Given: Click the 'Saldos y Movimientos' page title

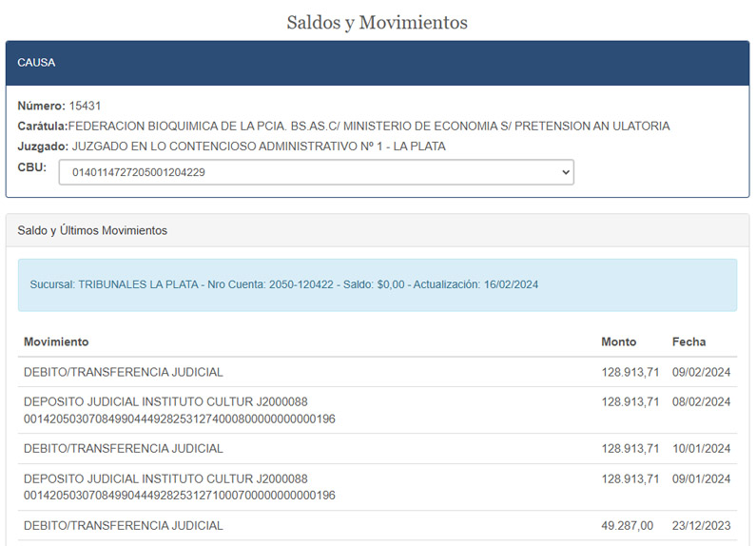Looking at the screenshot, I should (x=378, y=22).
